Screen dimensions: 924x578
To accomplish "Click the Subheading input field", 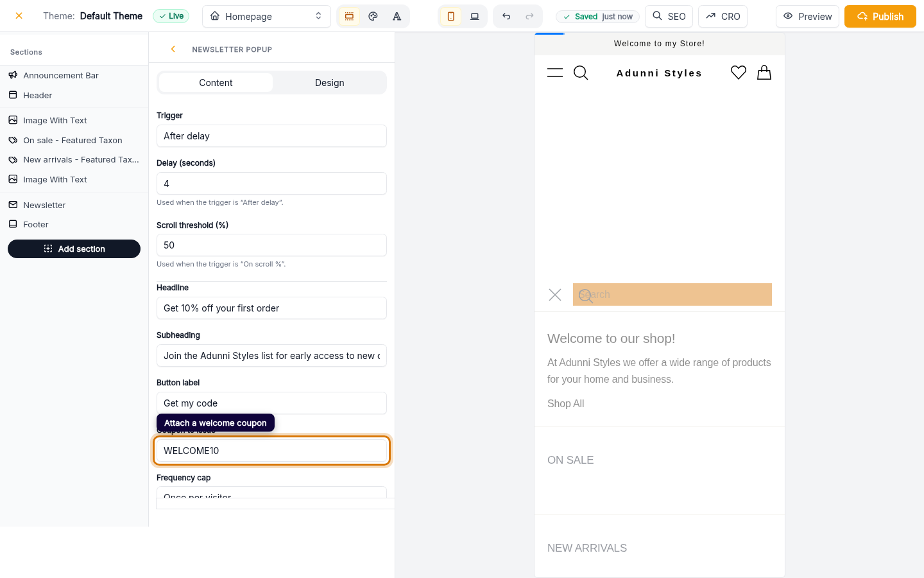I will tap(271, 356).
